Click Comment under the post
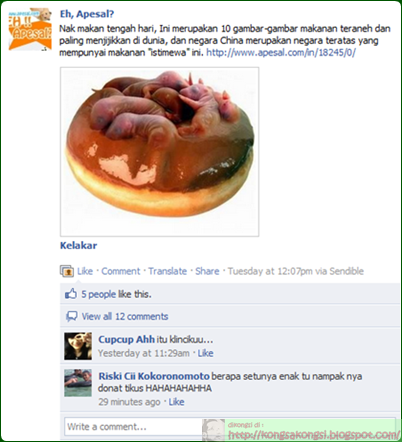The height and width of the screenshot is (442, 402). tap(121, 271)
